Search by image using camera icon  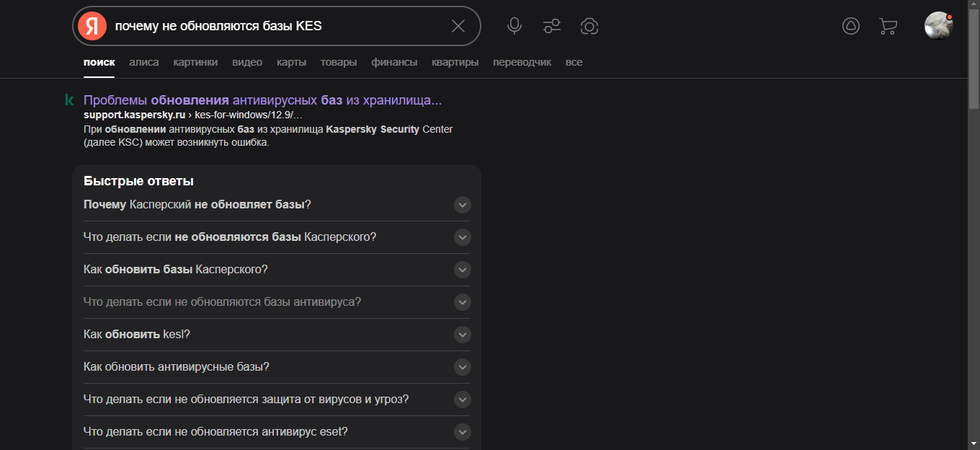point(589,26)
